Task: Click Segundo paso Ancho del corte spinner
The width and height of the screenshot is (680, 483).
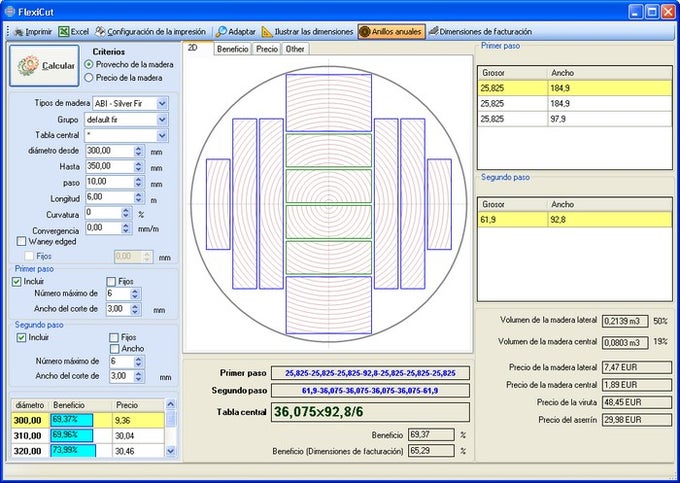Action: tap(139, 376)
